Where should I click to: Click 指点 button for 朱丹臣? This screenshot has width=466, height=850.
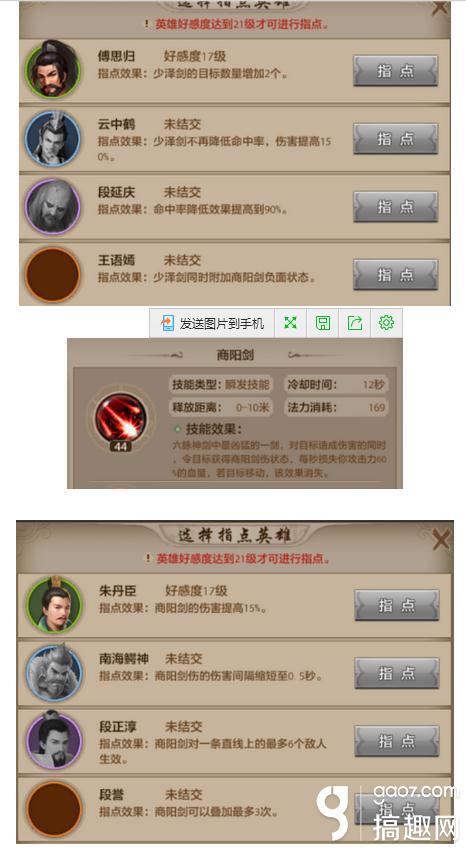click(x=397, y=605)
